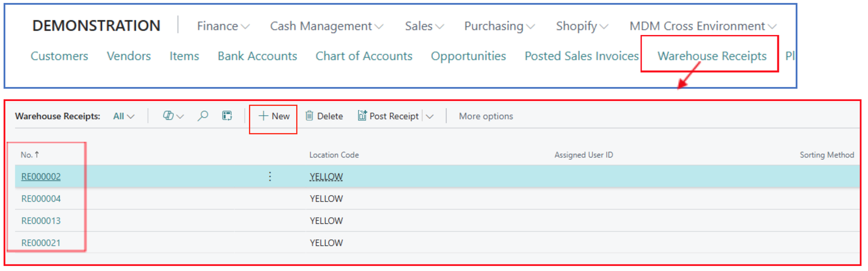The image size is (868, 271).
Task: Open the Posted Sales Invoices link
Action: point(581,56)
